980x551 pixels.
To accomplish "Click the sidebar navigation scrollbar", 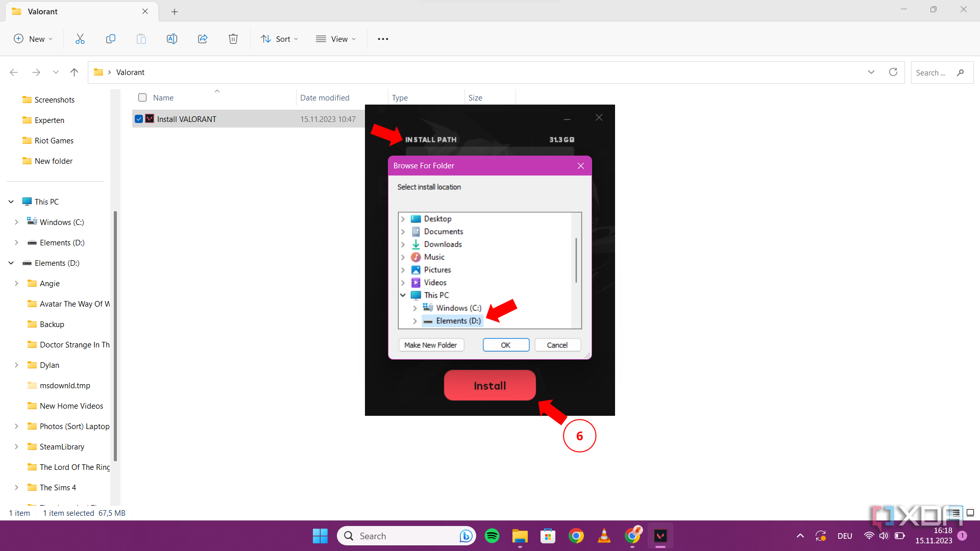I will (115, 337).
